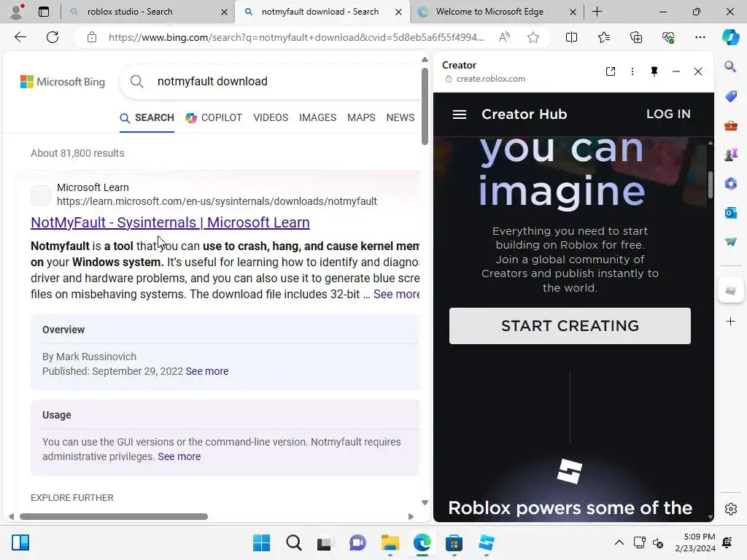Click the Bing page horizontal scrollbar thumb
This screenshot has height=560, width=747.
[x=113, y=517]
